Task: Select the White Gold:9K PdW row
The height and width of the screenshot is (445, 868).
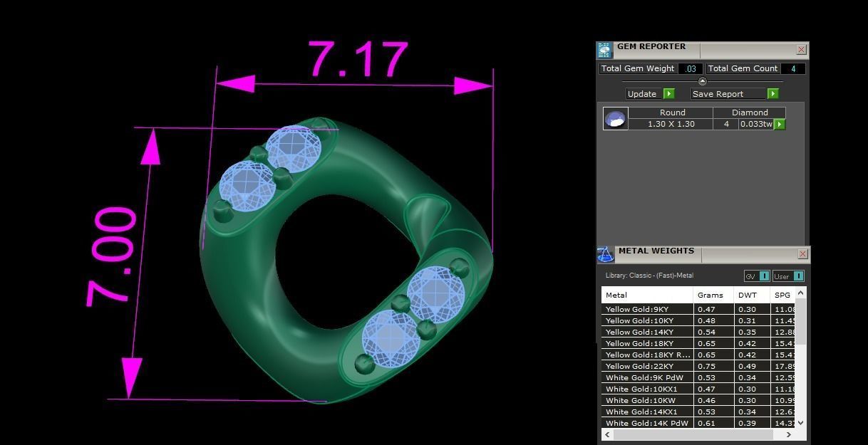Action: click(698, 377)
